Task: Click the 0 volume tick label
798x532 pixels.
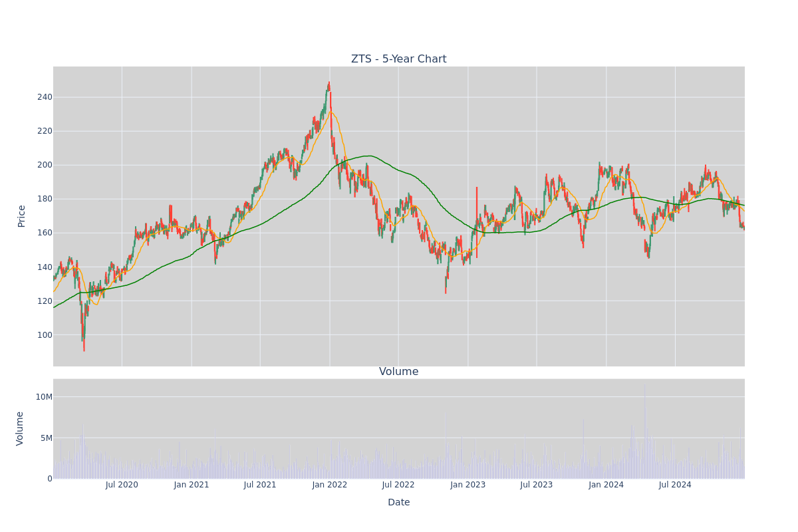Action: click(x=50, y=479)
